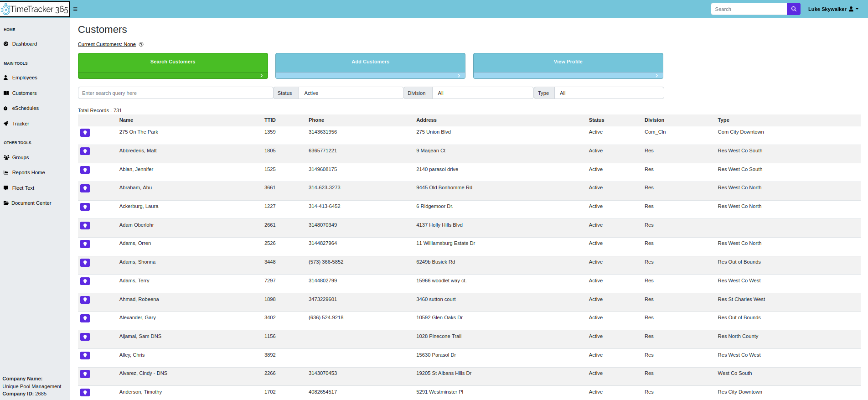Click customer name Ablan, Jennifer
Viewport: 868px width, 400px height.
[x=136, y=169]
